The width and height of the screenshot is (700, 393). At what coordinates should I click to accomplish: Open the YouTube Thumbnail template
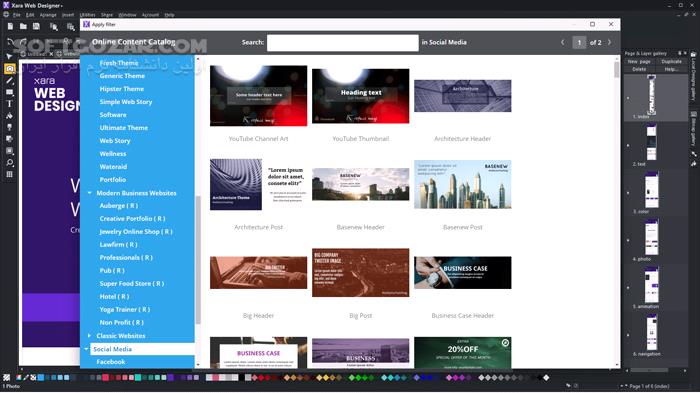[360, 96]
